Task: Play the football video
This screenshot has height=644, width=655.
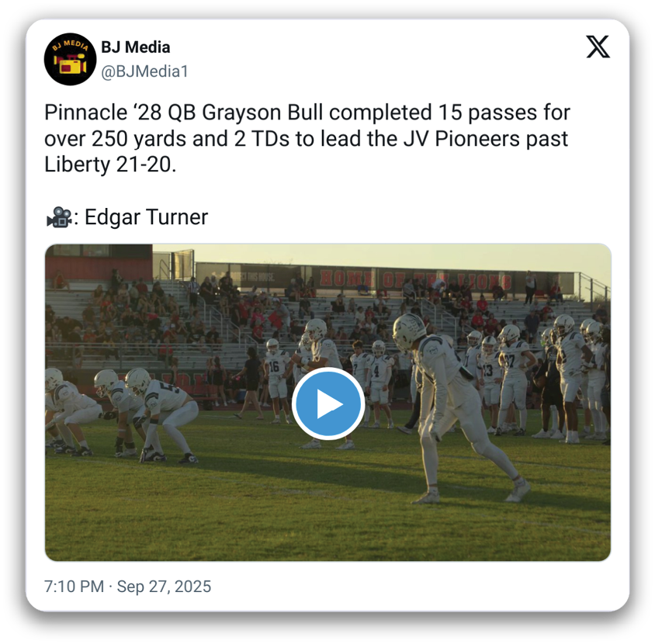Action: click(328, 403)
